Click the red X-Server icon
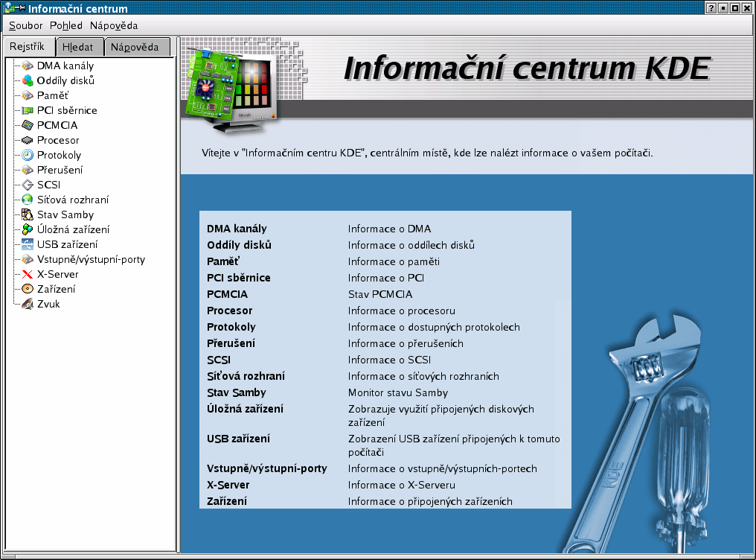756x560 pixels. click(x=28, y=275)
